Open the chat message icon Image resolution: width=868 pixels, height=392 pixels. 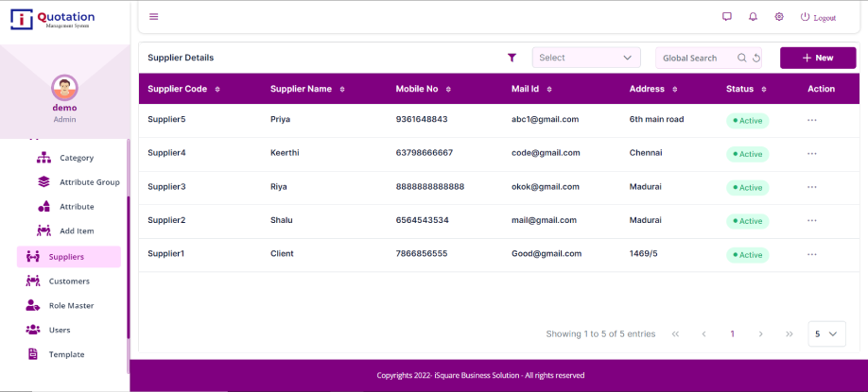point(727,17)
